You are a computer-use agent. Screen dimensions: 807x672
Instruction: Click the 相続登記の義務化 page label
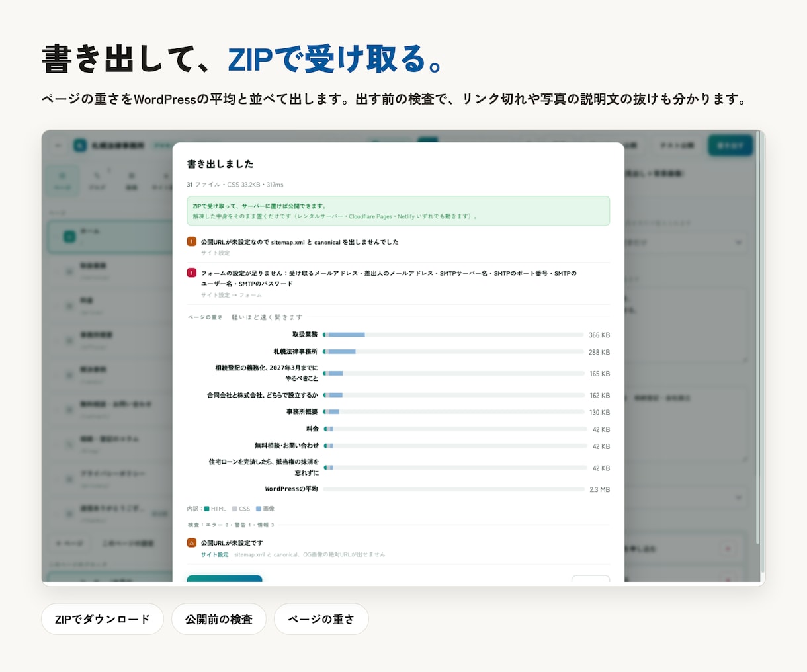coord(267,373)
